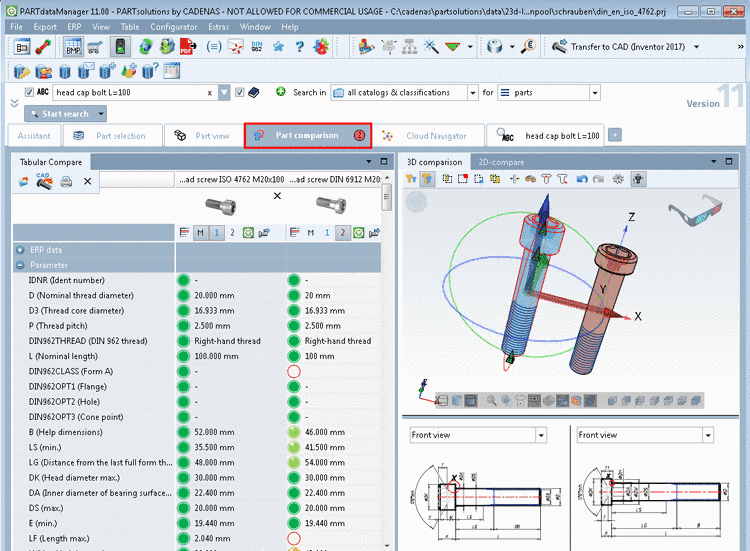
Task: Click the print icon in Tabular Compare
Action: (x=66, y=182)
